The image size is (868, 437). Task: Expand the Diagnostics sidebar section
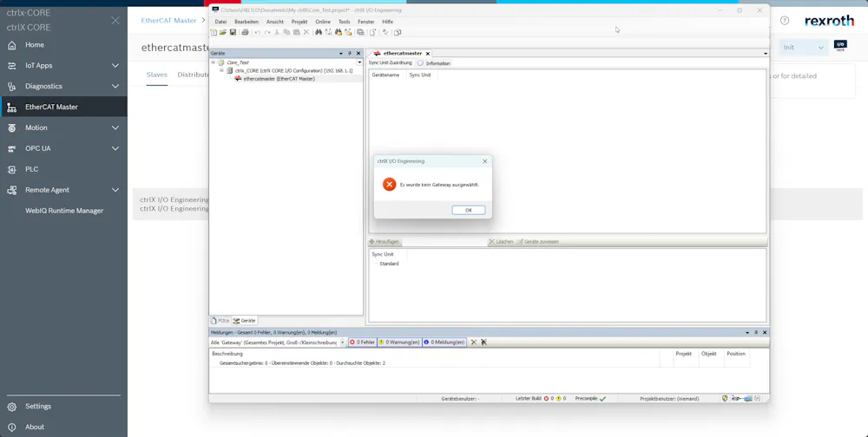(115, 87)
